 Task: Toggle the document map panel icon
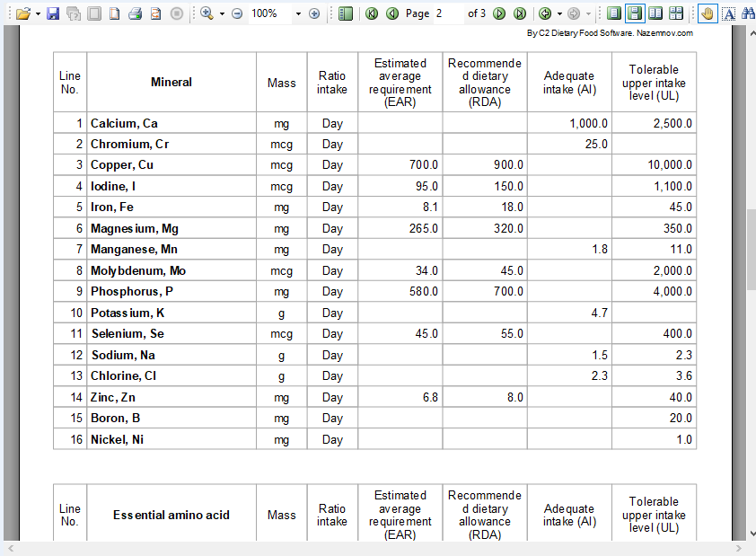pyautogui.click(x=346, y=13)
